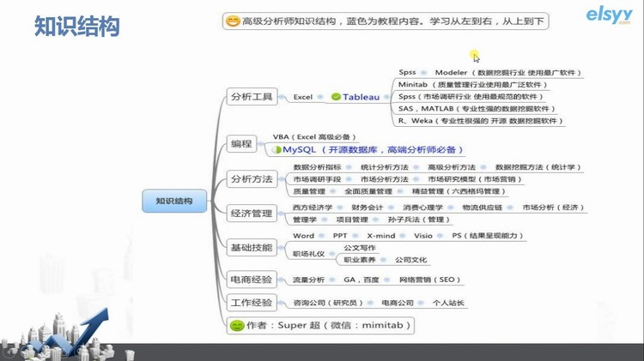Click the VBA (Excel 高级必备) topic

314,137
